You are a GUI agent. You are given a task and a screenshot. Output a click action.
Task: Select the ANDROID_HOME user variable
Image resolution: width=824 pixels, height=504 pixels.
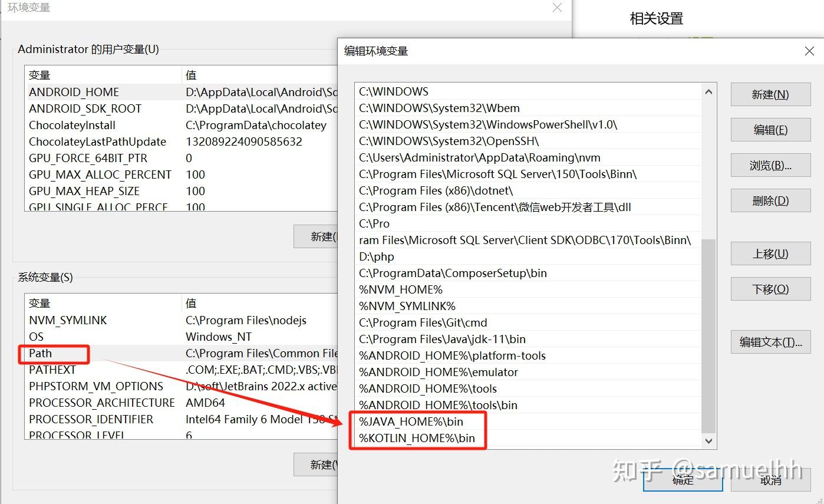tap(74, 92)
